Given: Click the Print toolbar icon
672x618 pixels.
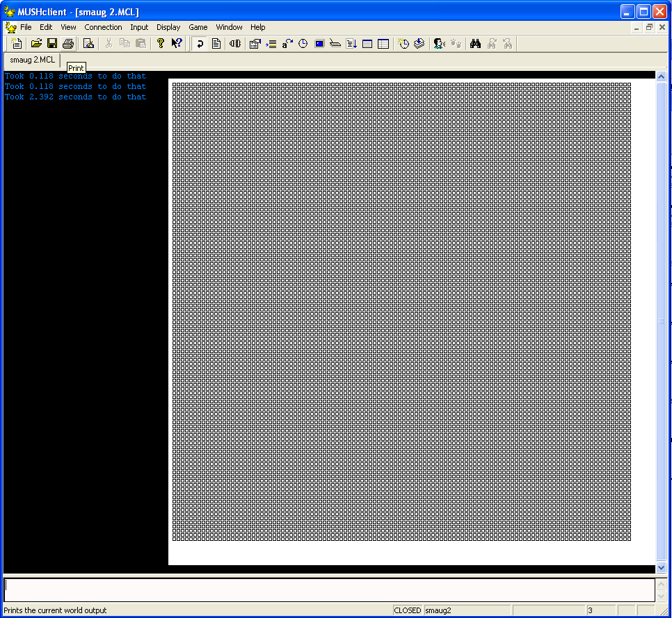Looking at the screenshot, I should click(x=68, y=43).
